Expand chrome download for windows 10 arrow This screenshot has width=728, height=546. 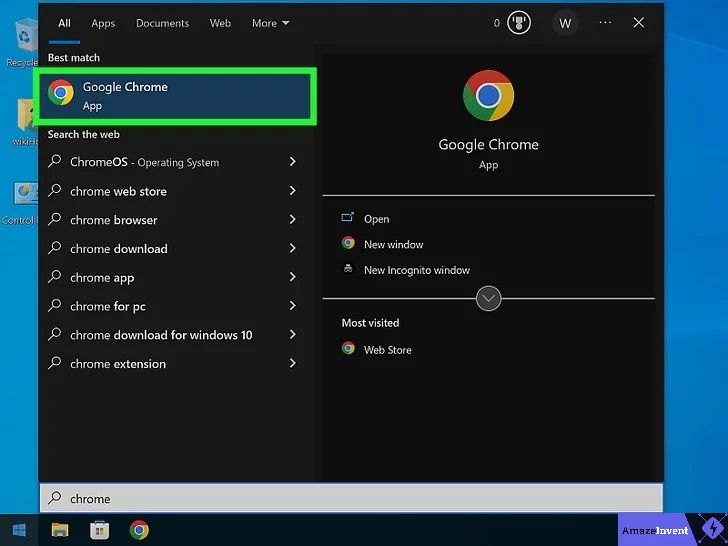click(292, 335)
